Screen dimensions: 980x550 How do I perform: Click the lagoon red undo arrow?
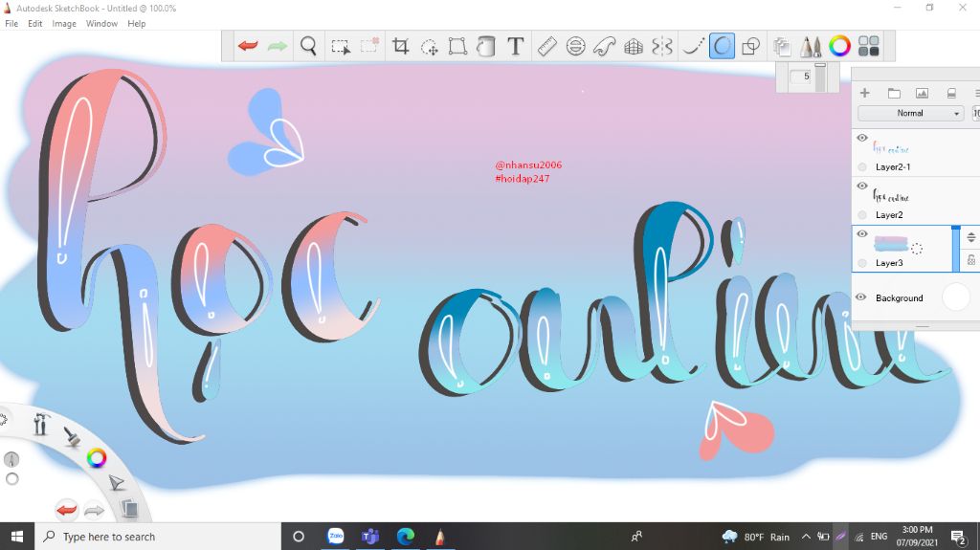[66, 510]
